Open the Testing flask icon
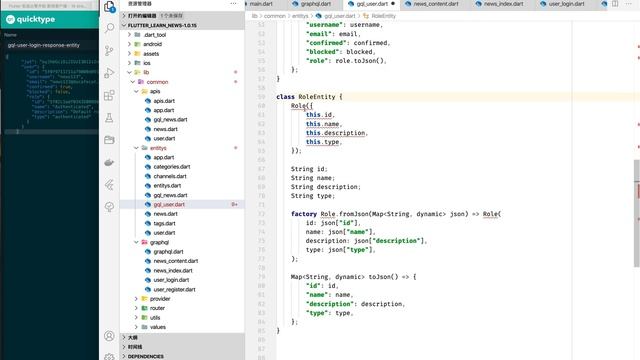The image size is (640, 360). pos(109,118)
